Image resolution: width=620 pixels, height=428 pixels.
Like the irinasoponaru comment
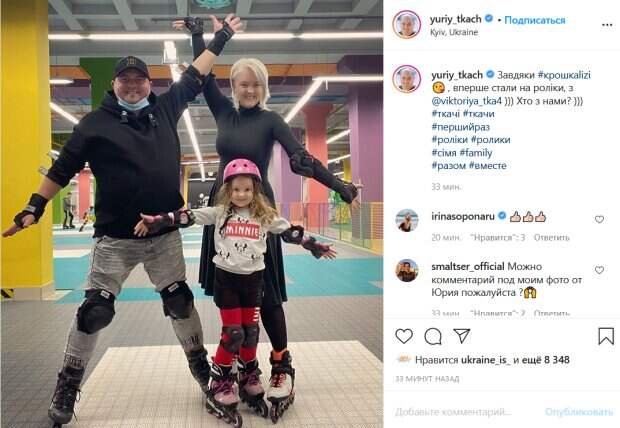tap(599, 219)
